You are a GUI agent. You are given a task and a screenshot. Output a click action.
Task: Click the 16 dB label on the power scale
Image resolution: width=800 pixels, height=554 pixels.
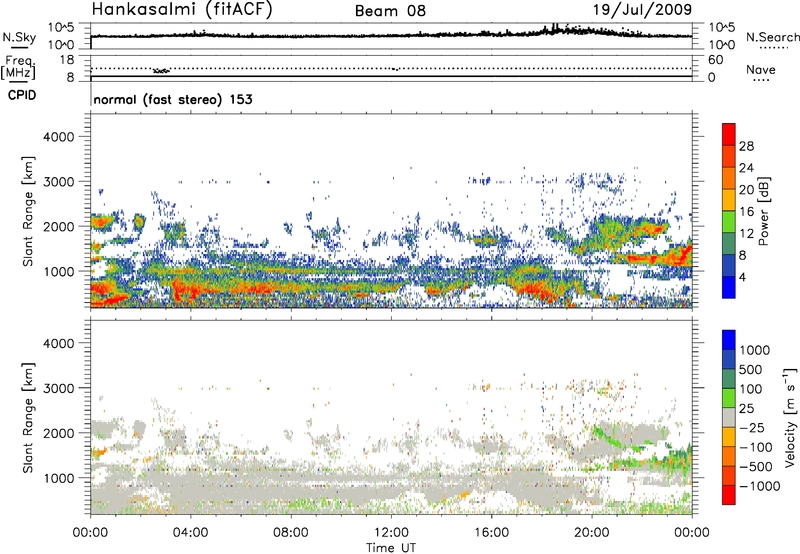coord(746,212)
